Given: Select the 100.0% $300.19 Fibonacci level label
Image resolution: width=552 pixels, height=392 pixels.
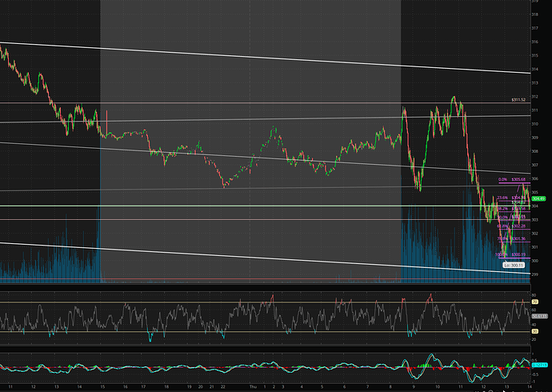Looking at the screenshot, I should 510,254.
